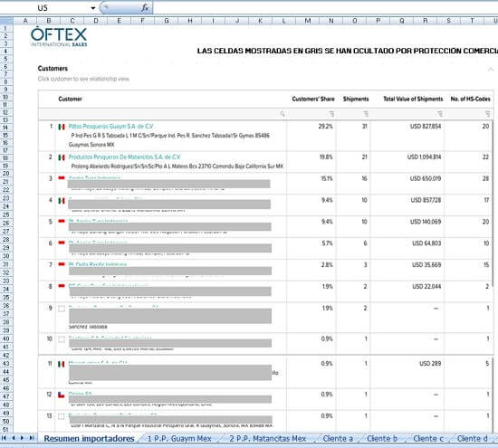Click Indonesia flag icon in row 5
498x448 pixels.
click(x=62, y=222)
